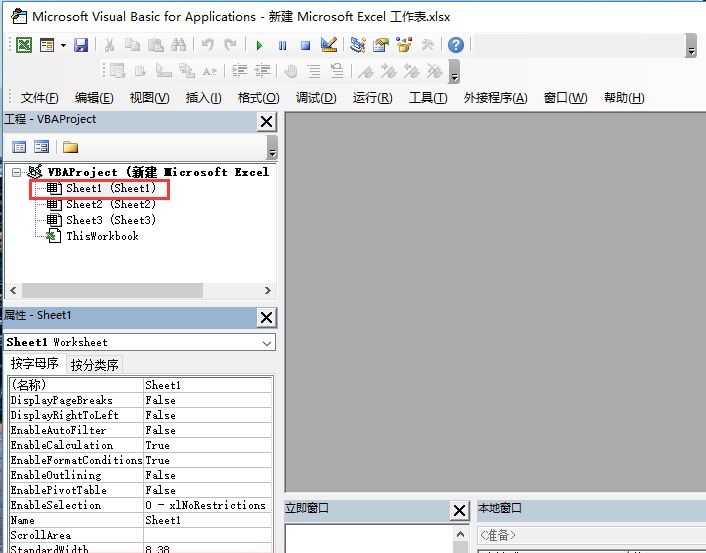
Task: Click the Insert UserForm icon
Action: coord(47,45)
